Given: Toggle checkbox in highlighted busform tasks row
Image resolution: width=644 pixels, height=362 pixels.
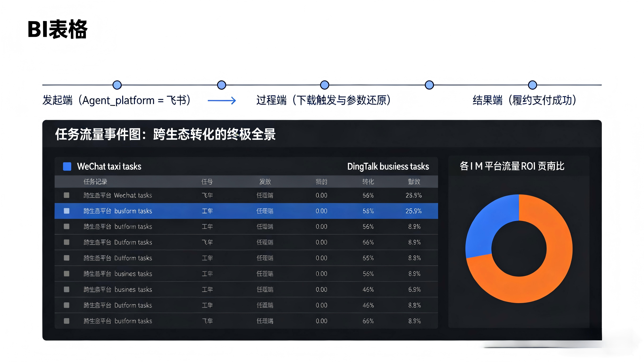Looking at the screenshot, I should 67,211.
